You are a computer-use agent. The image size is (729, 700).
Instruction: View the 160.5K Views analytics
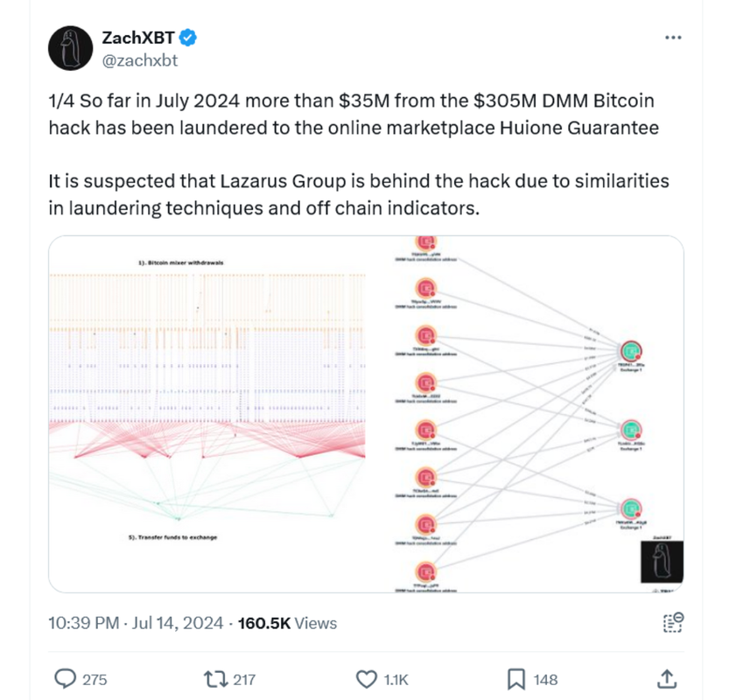pos(287,623)
